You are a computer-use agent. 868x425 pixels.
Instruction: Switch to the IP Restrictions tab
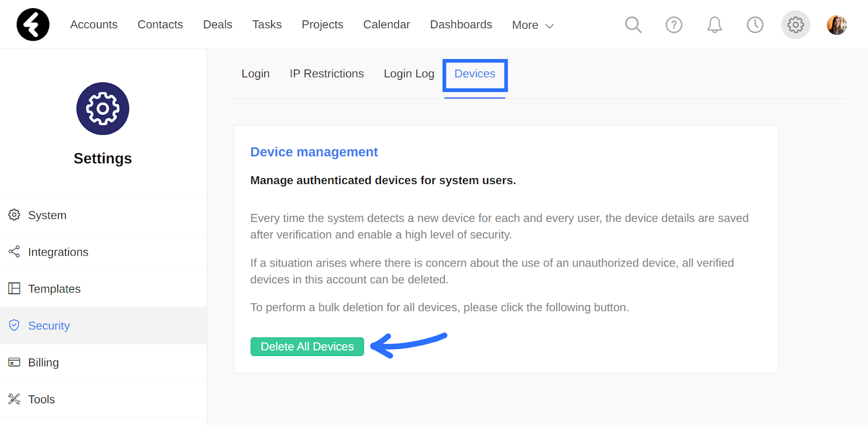(x=327, y=73)
